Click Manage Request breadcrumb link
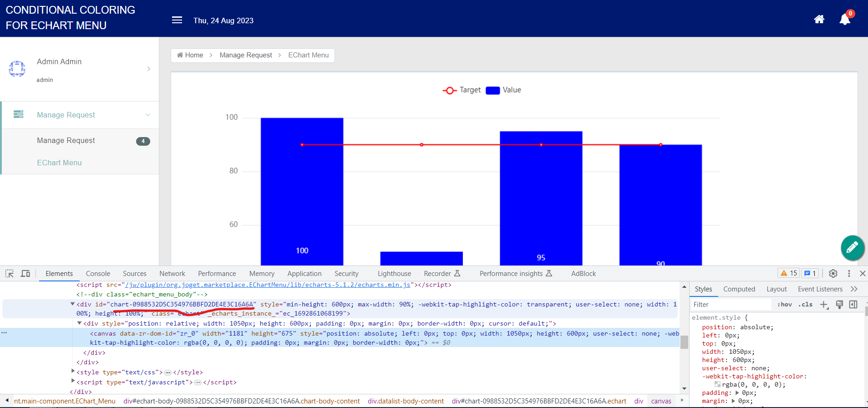The height and width of the screenshot is (408, 868). 246,55
